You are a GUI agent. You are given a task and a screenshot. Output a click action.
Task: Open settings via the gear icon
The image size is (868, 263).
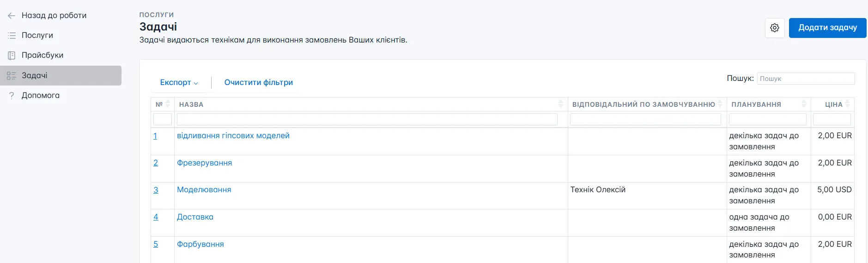(775, 28)
